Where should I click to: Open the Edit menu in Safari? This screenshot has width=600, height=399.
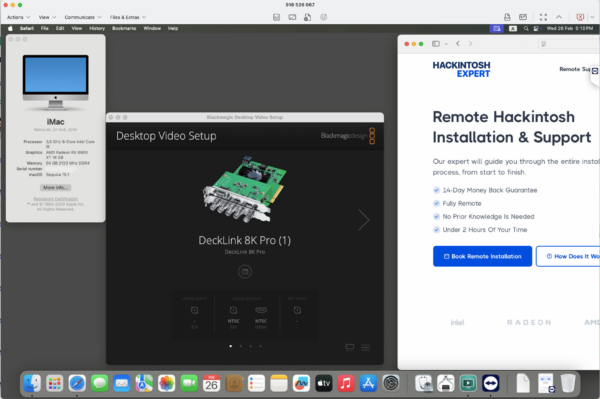(60, 28)
